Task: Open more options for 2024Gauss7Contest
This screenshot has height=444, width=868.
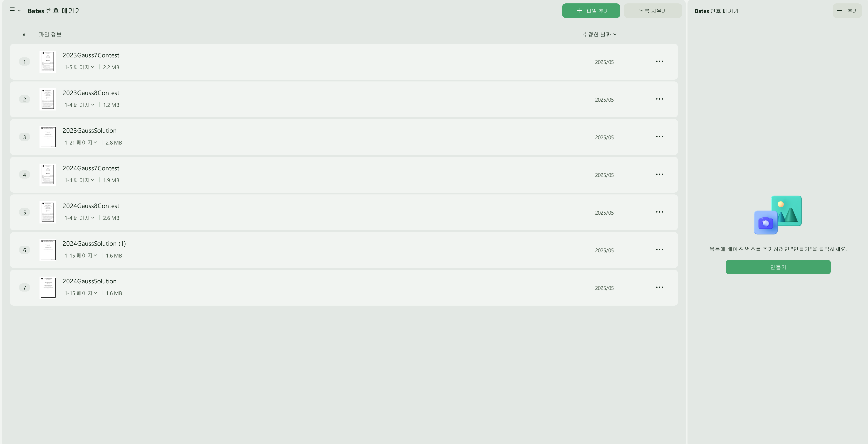Action: coord(659,174)
